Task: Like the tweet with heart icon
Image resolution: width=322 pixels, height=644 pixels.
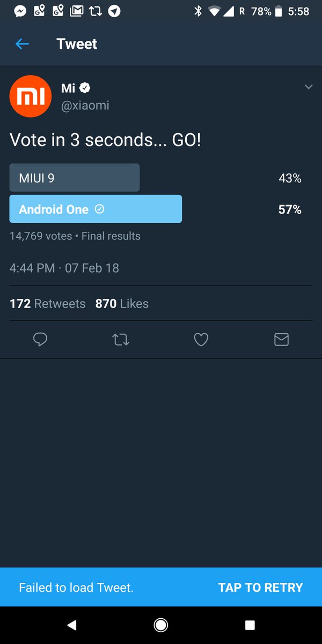Action: click(201, 339)
